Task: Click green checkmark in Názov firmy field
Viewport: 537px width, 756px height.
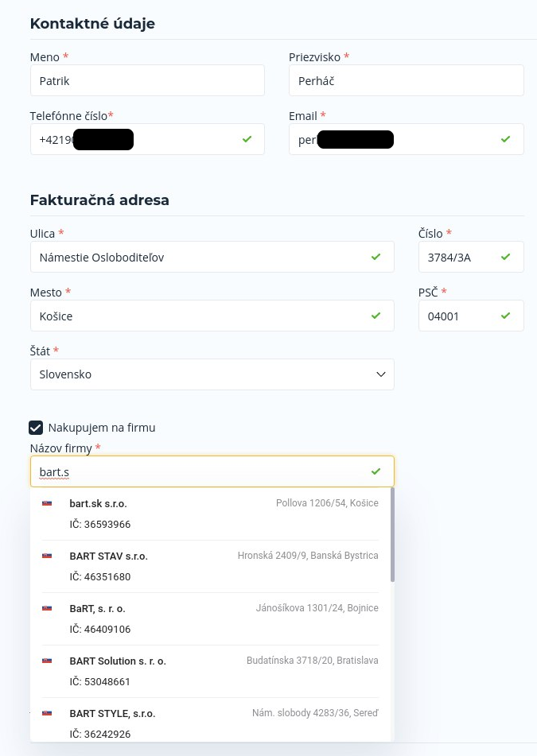Action: 376,471
